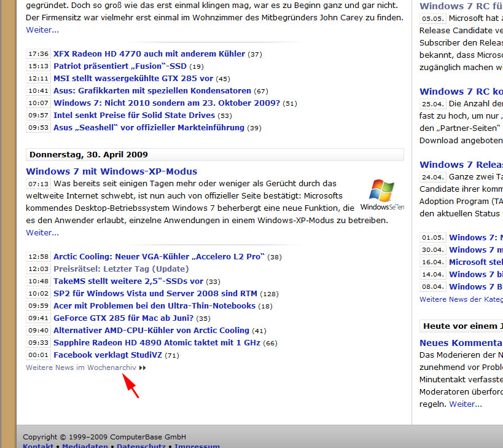This screenshot has height=448, width=503.
Task: Open Patriot präsentiert Fusion-SSD news
Action: 120,66
